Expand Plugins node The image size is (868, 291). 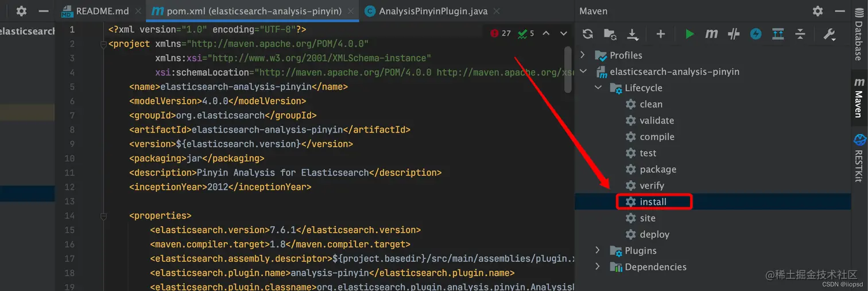(598, 250)
